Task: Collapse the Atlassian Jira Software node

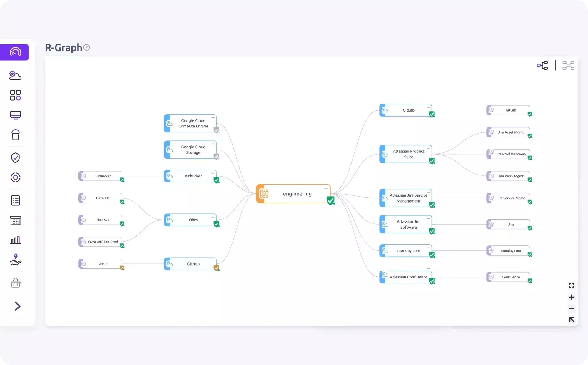Action: pos(428,218)
